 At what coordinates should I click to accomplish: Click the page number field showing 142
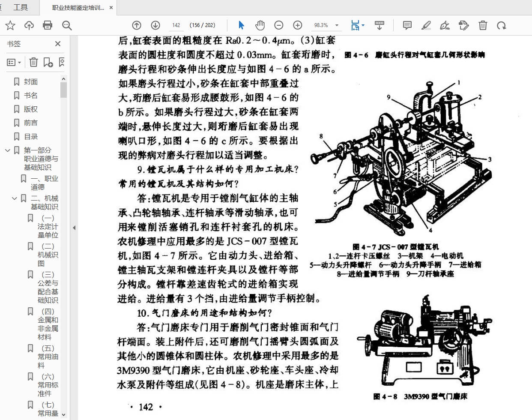(176, 25)
